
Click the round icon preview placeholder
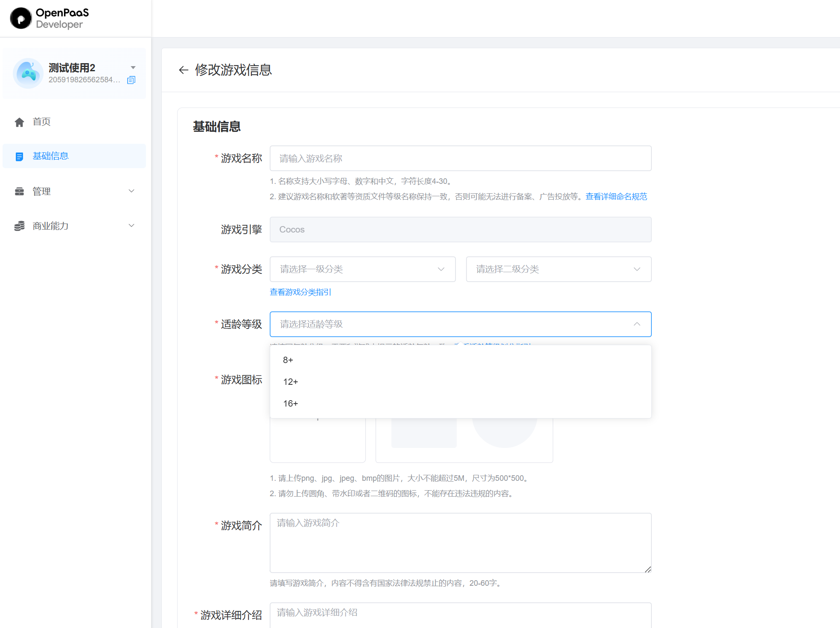click(x=505, y=433)
